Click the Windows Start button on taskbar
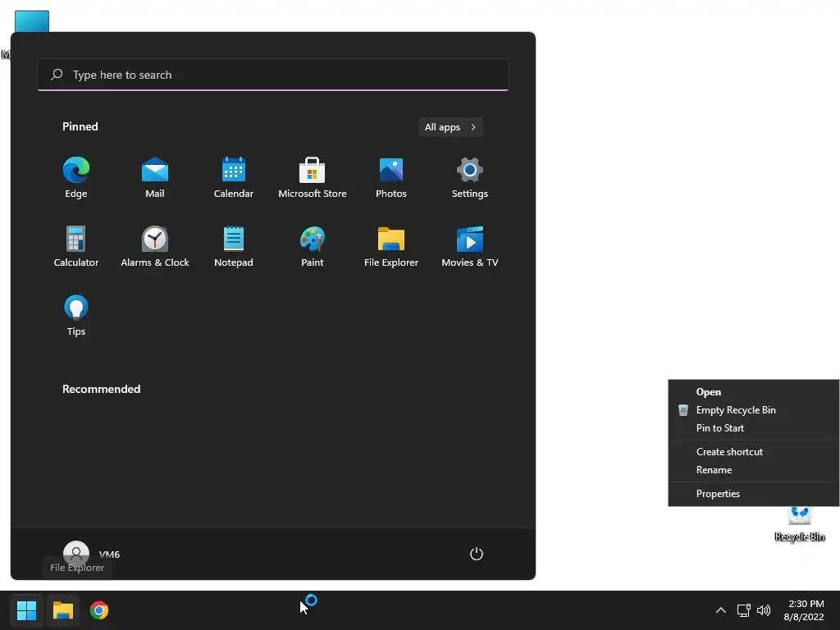The width and height of the screenshot is (840, 630). (x=26, y=610)
